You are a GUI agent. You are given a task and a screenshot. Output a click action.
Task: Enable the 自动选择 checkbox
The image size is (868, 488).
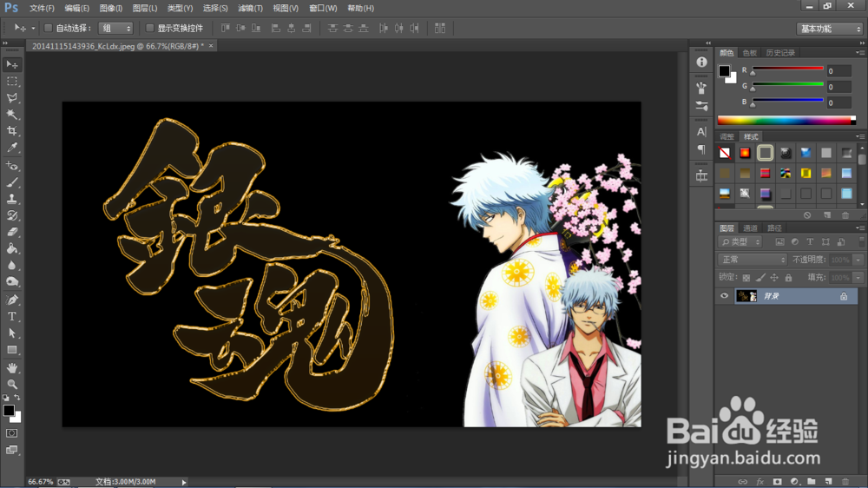point(48,28)
